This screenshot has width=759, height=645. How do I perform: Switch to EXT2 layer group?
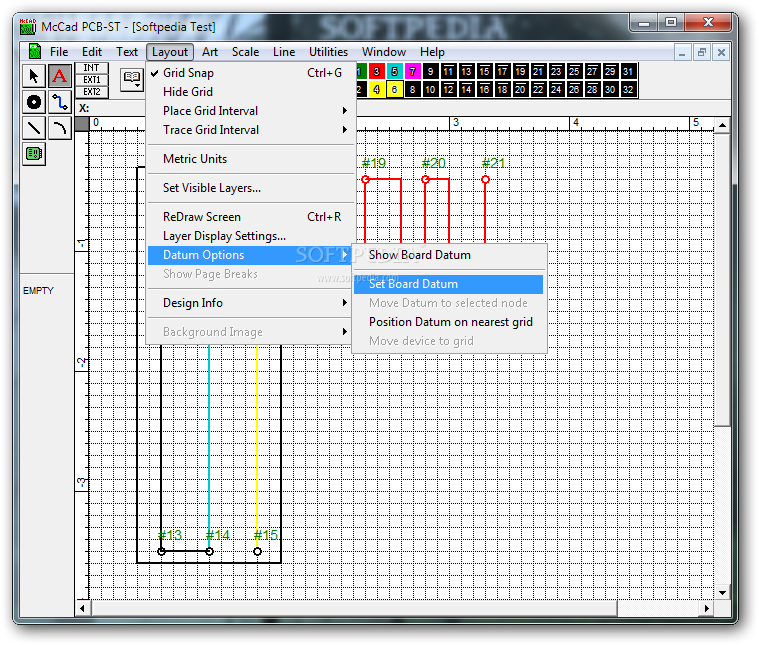coord(91,92)
